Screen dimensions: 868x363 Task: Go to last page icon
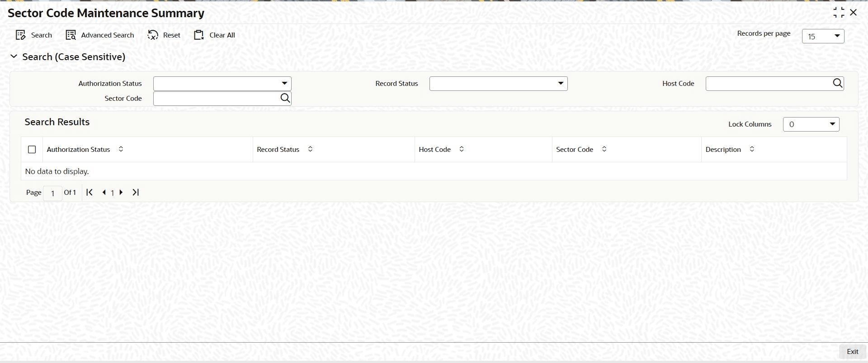(x=136, y=192)
